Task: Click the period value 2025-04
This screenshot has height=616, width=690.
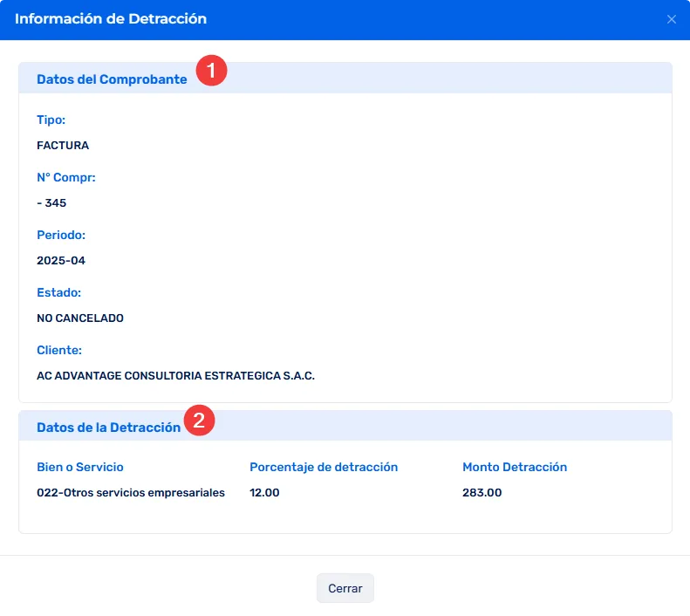Action: [61, 261]
